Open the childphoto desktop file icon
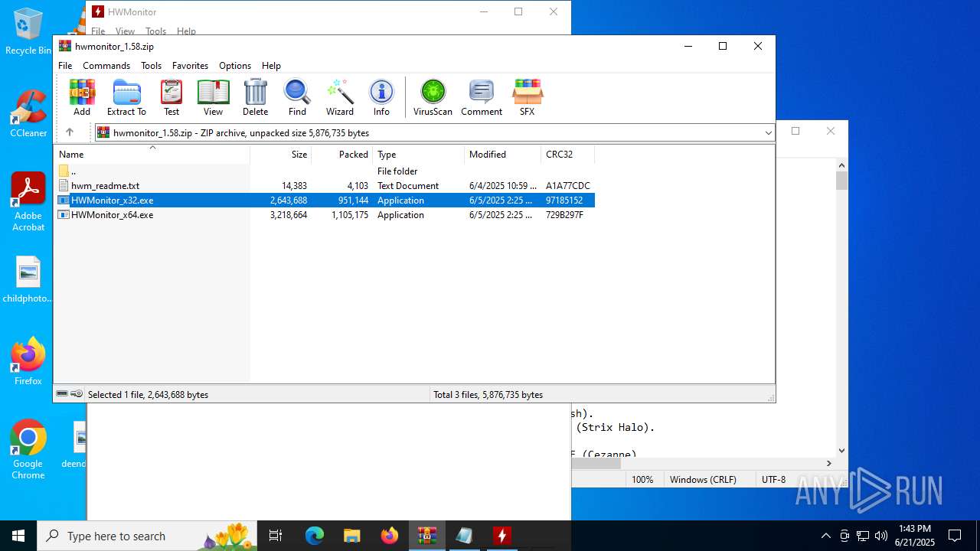 click(x=28, y=280)
